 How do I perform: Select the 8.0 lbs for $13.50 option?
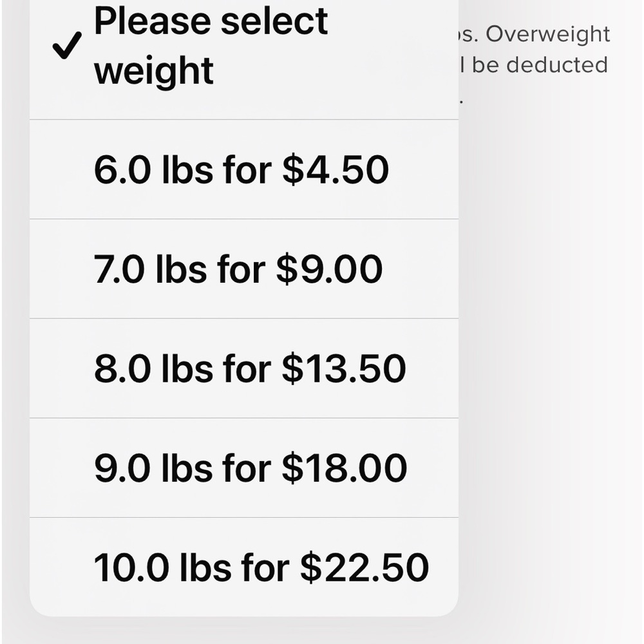click(244, 368)
